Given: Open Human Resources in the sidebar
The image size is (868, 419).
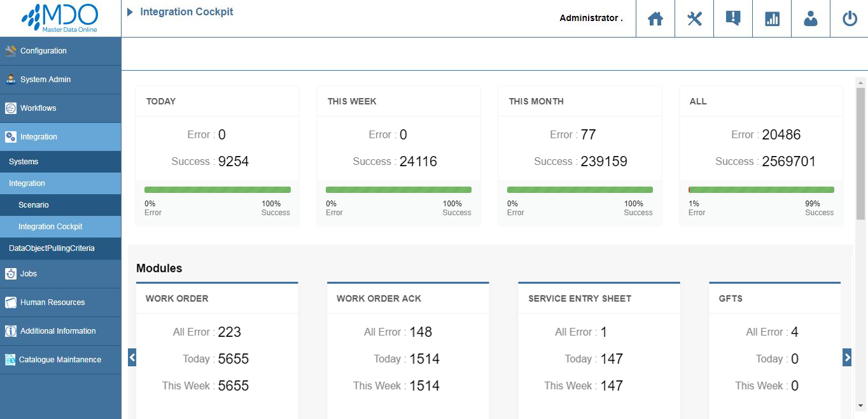Looking at the screenshot, I should [60, 302].
